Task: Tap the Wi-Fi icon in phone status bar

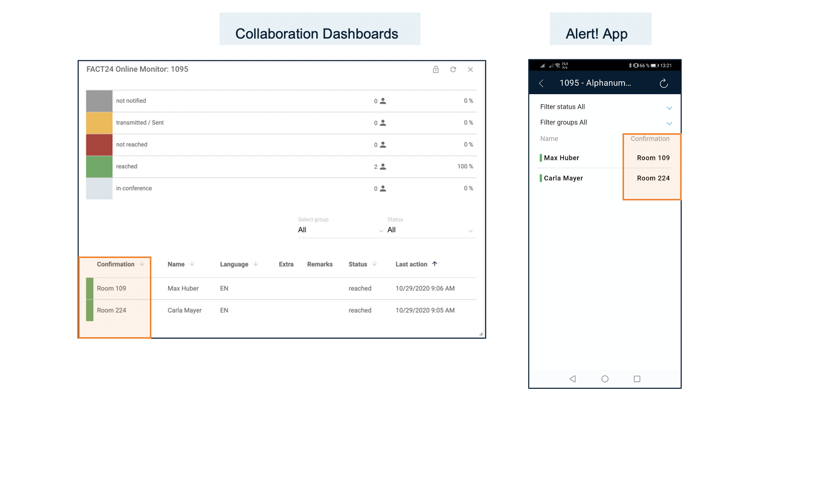Action: pos(557,65)
